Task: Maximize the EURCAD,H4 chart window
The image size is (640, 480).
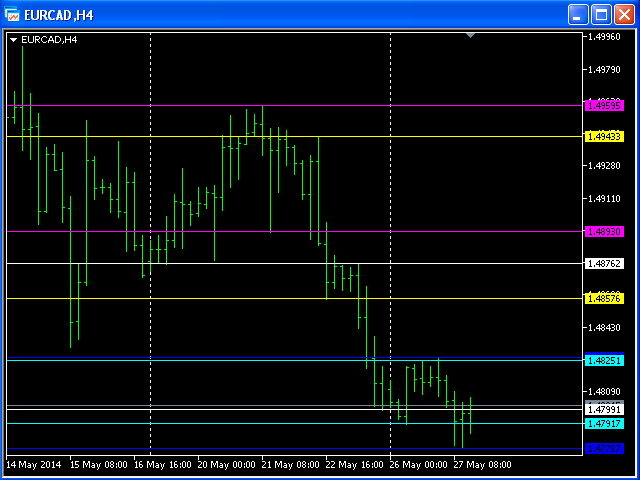Action: (x=601, y=15)
